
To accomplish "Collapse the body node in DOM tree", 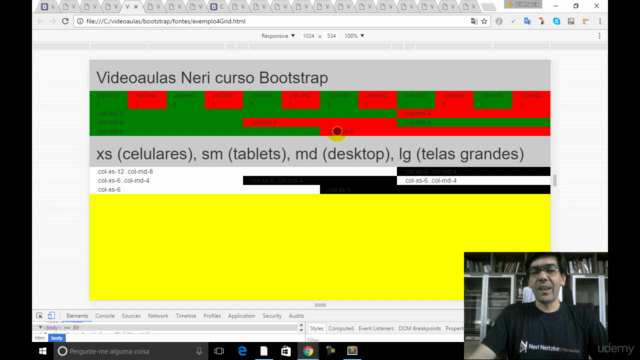I will click(x=40, y=327).
